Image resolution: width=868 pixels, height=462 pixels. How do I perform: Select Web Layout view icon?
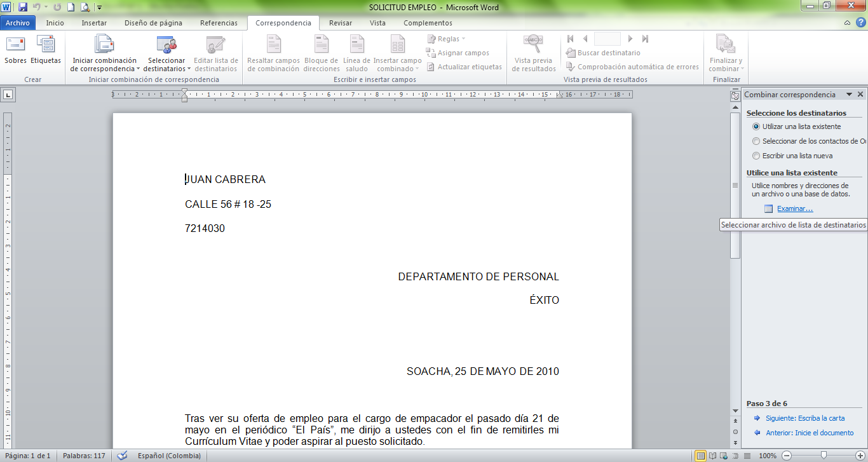pyautogui.click(x=722, y=456)
